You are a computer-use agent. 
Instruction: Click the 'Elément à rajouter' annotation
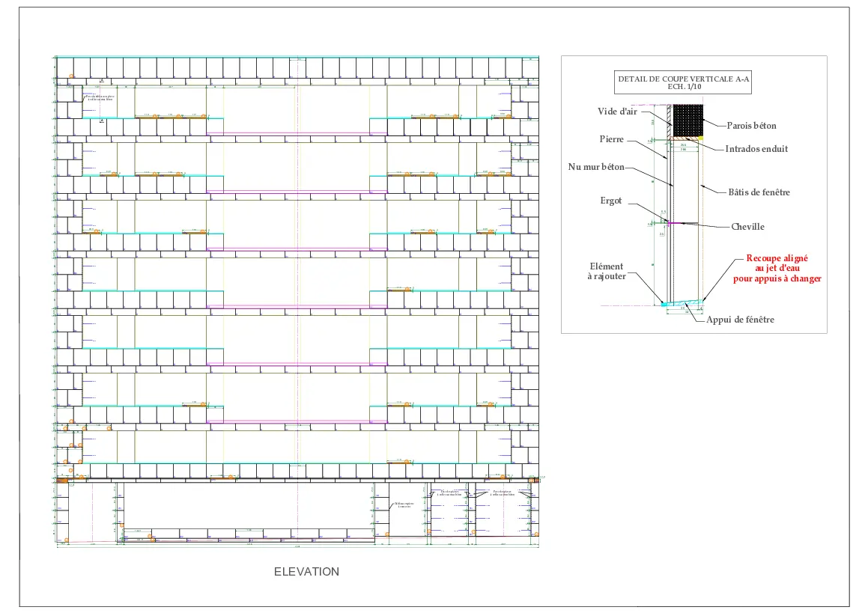pos(607,271)
